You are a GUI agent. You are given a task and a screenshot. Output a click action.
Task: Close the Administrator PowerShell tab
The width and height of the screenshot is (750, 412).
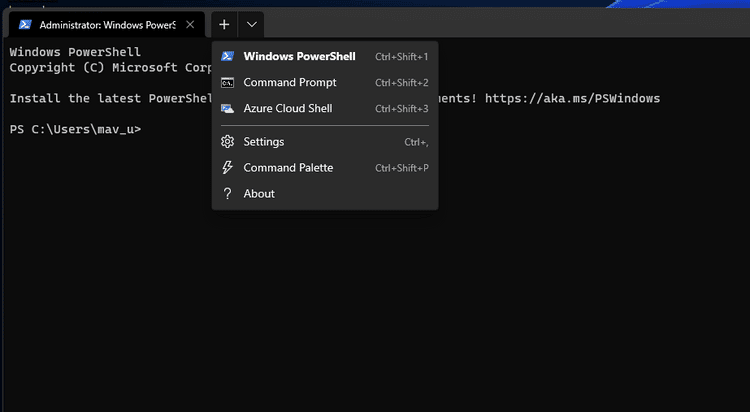click(190, 24)
